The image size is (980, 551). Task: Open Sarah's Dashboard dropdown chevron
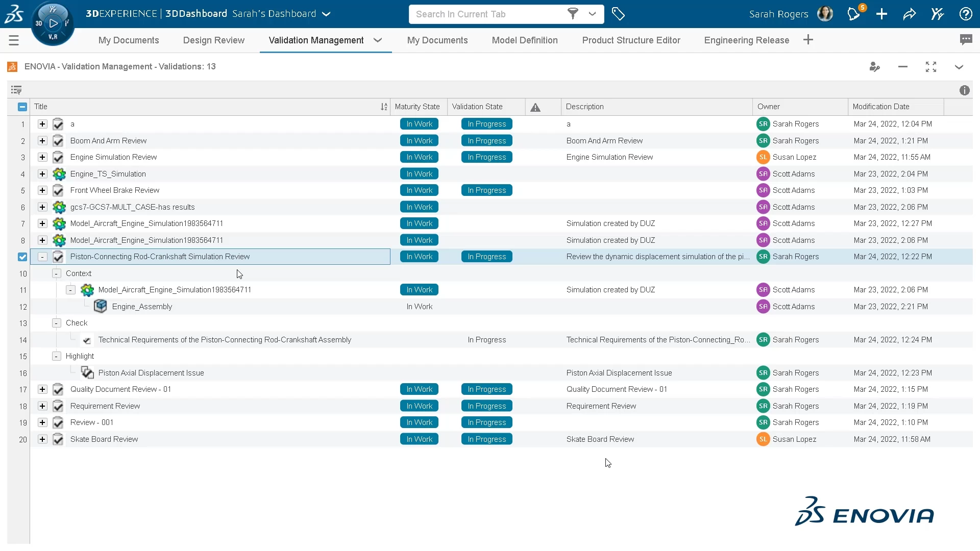327,14
